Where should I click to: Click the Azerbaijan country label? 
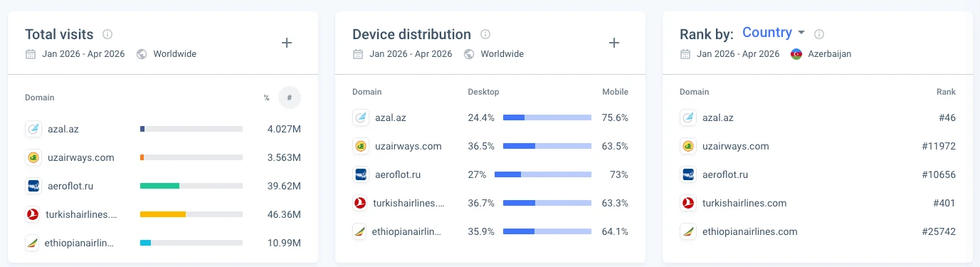click(x=830, y=54)
